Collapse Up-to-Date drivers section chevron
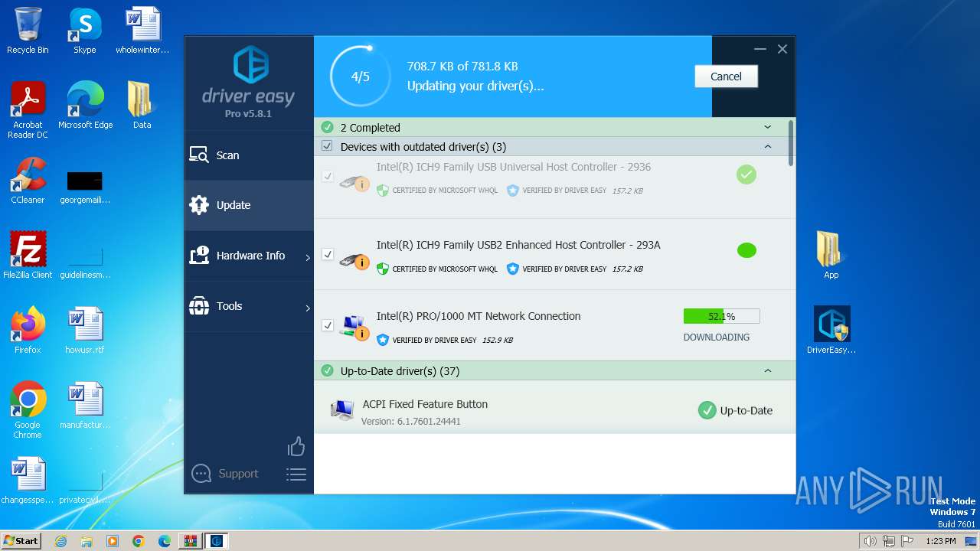 (768, 370)
